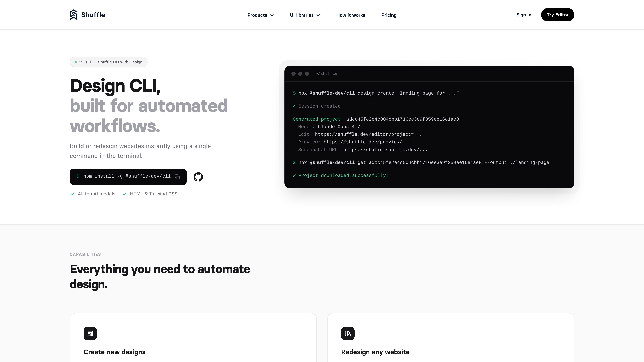Open the Products menu
Viewport: 644px width, 362px height.
(x=260, y=15)
